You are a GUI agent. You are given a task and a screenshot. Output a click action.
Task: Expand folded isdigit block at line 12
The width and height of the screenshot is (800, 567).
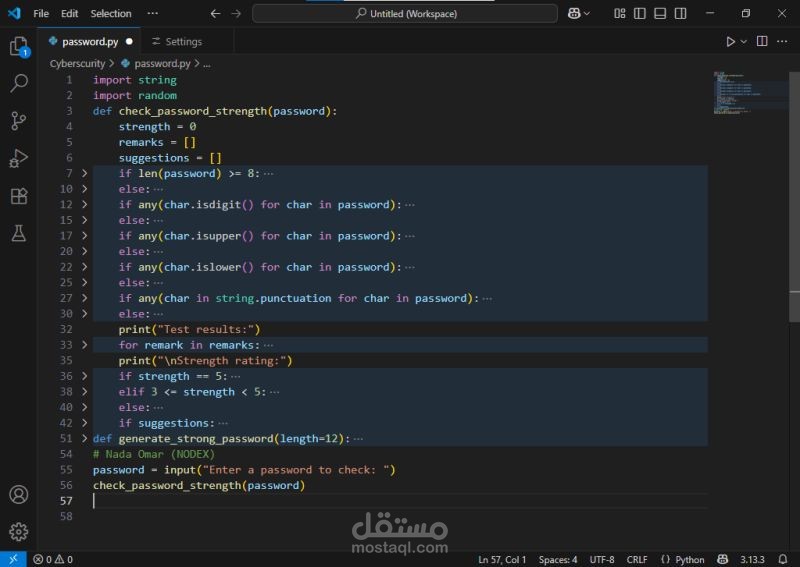click(x=85, y=205)
